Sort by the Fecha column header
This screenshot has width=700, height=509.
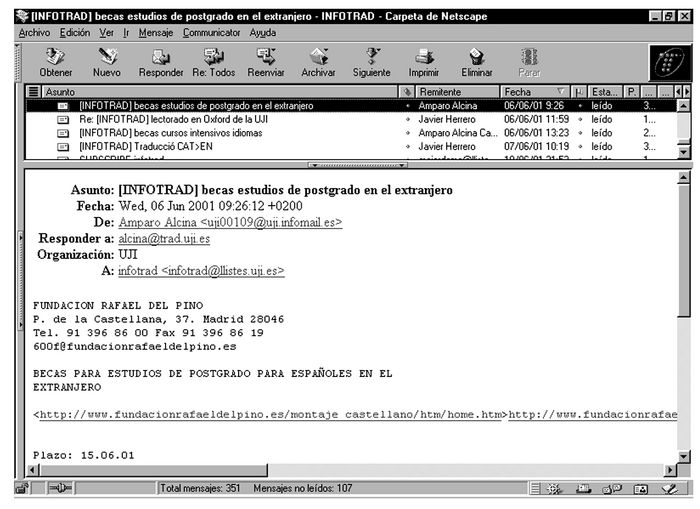pos(534,92)
